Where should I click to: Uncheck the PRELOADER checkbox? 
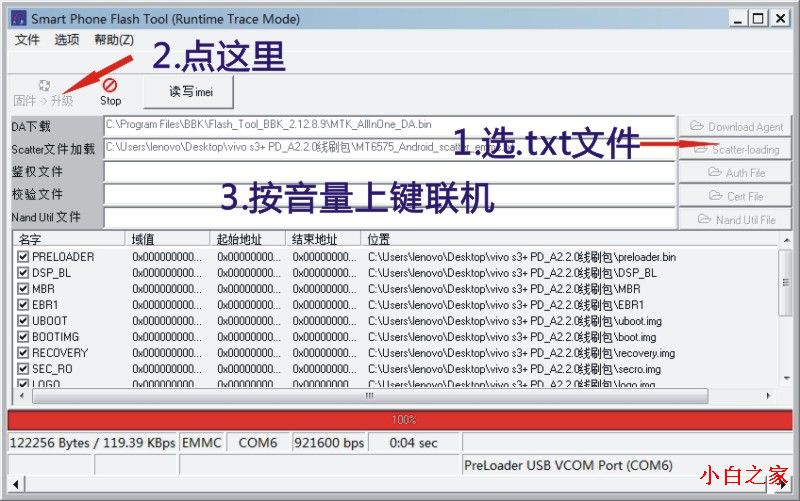point(23,257)
